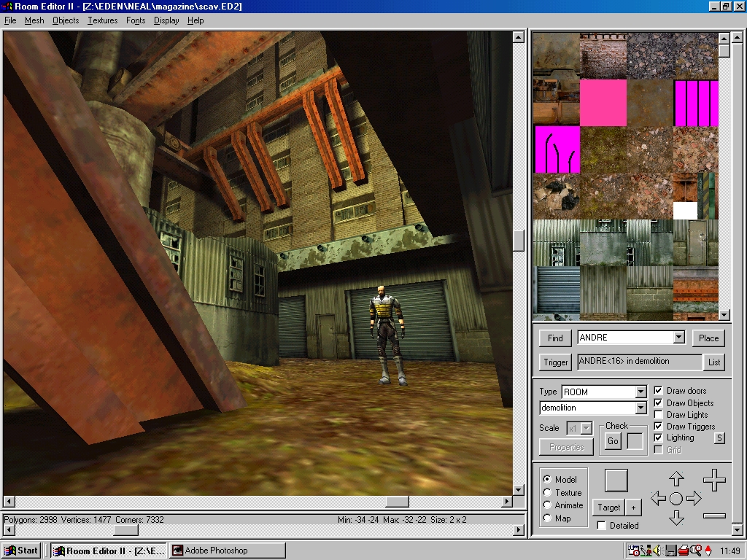This screenshot has width=747, height=560.
Task: Select the Map radio button
Action: (x=547, y=518)
